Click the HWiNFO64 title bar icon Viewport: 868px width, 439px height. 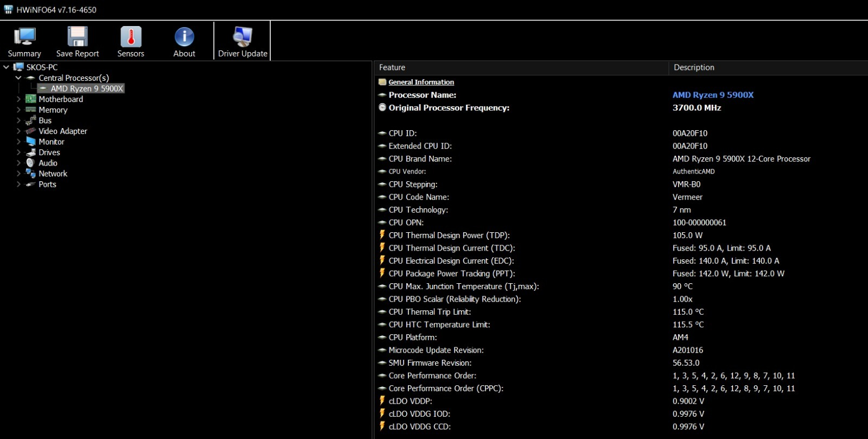point(8,10)
